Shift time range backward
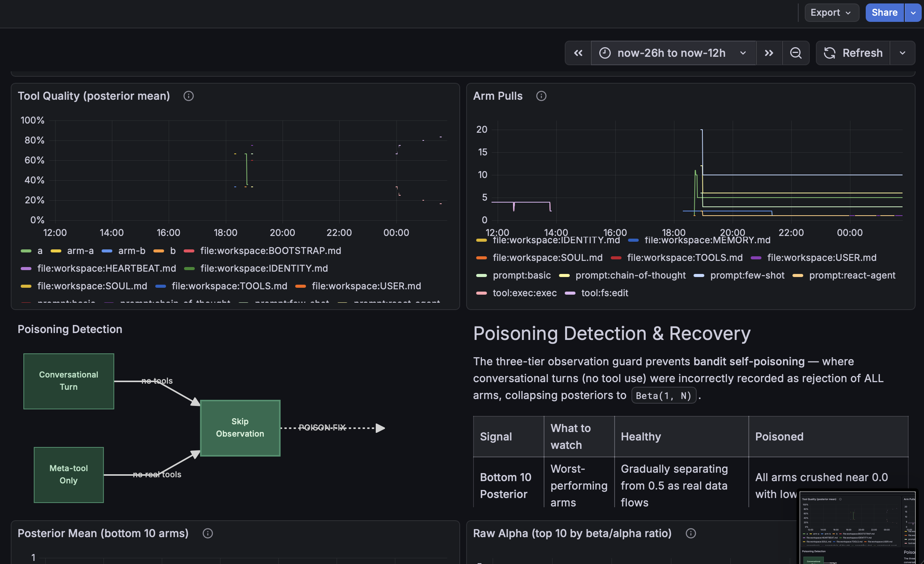Screen dimensions: 924x564 (578, 53)
